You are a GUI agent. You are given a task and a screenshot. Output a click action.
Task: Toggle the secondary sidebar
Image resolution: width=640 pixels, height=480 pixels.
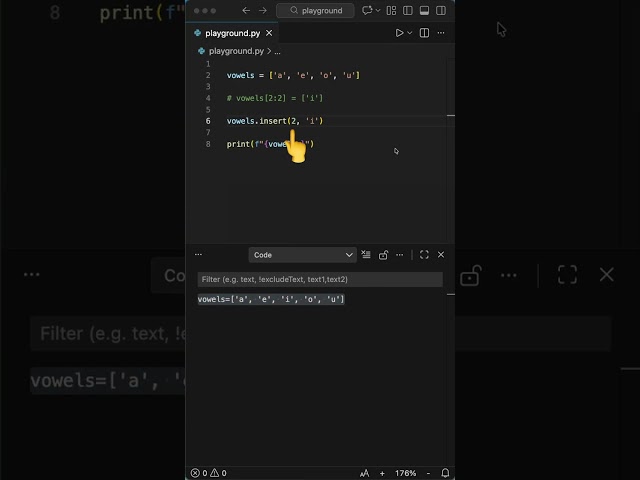coord(441,11)
